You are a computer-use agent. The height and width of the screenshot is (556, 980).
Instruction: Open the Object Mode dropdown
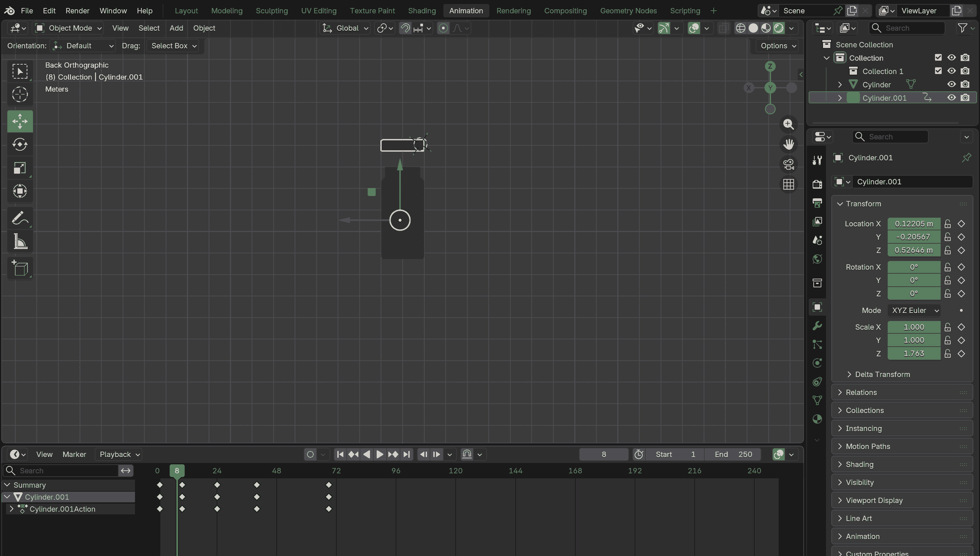coord(69,28)
